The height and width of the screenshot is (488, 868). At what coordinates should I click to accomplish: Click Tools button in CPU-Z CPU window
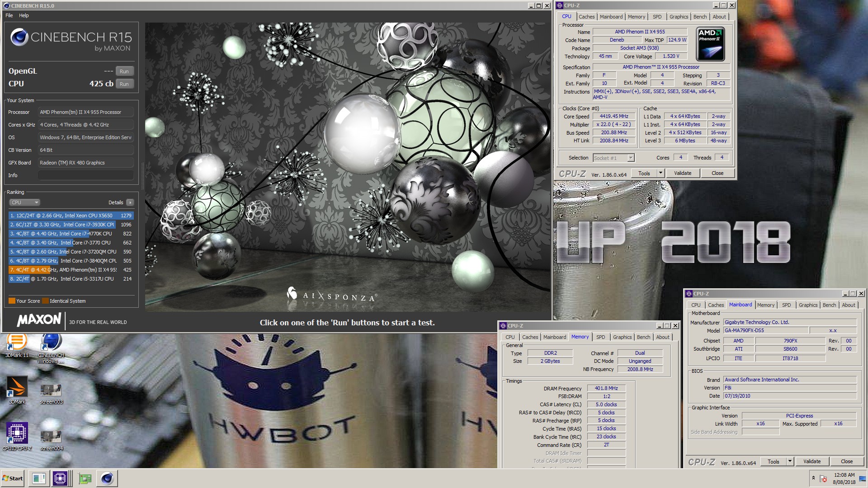pos(644,173)
